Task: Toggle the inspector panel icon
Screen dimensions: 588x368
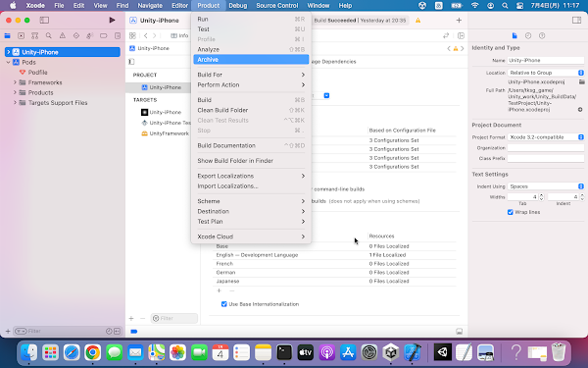Action: (577, 21)
